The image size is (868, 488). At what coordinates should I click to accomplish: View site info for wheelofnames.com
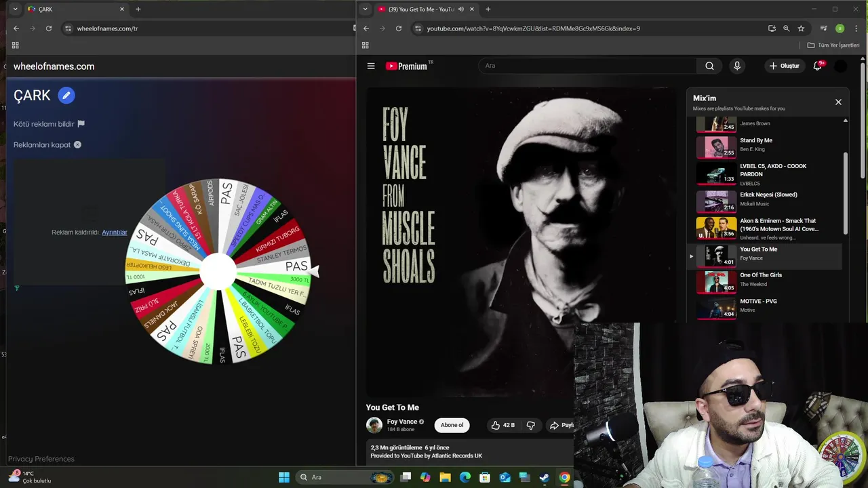coord(68,28)
